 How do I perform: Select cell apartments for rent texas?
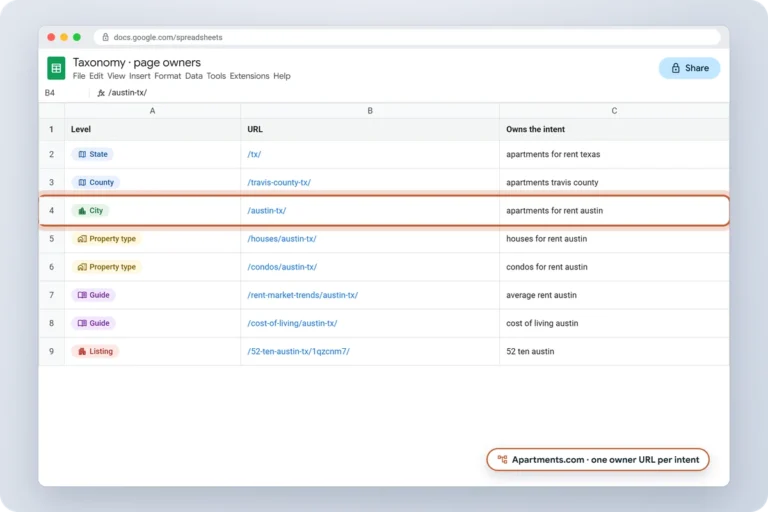pyautogui.click(x=614, y=154)
